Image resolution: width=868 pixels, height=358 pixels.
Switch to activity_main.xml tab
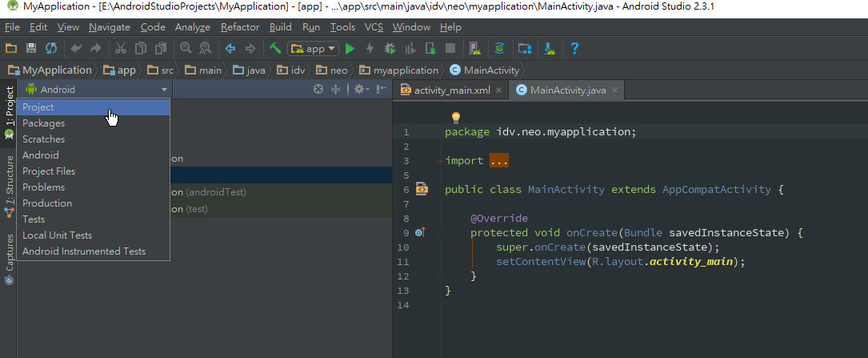452,91
